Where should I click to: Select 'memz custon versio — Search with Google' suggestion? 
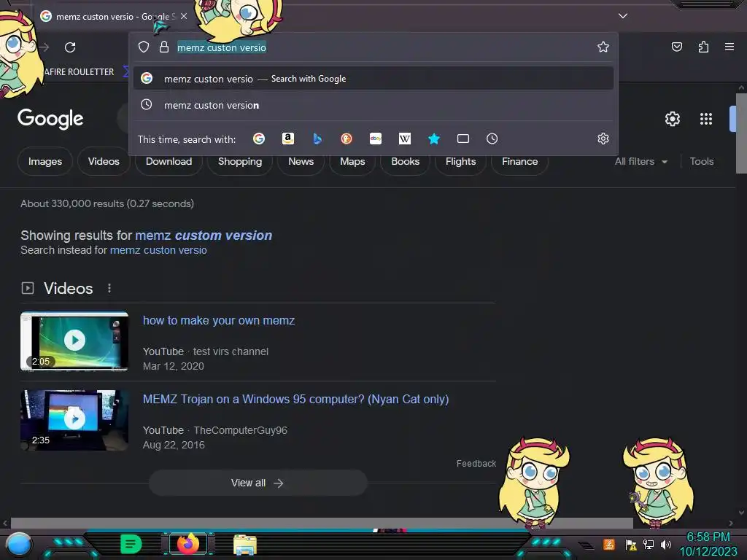[373, 79]
